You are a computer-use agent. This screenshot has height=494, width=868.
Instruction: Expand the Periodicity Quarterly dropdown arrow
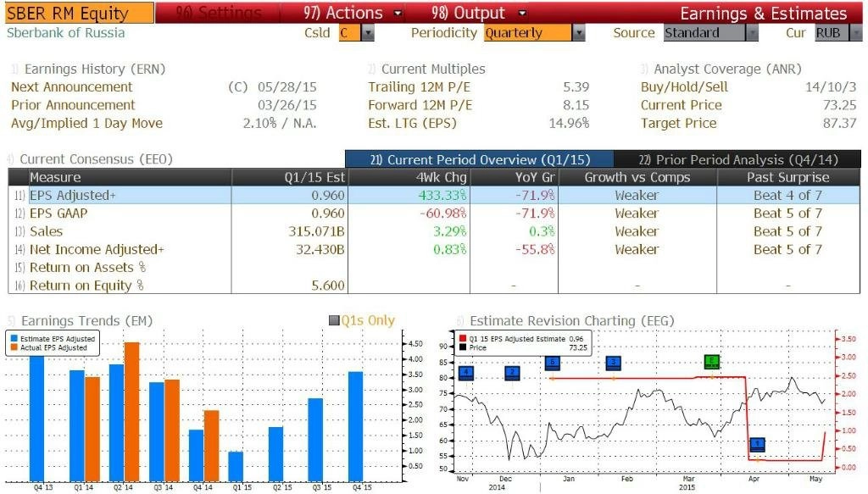point(578,33)
